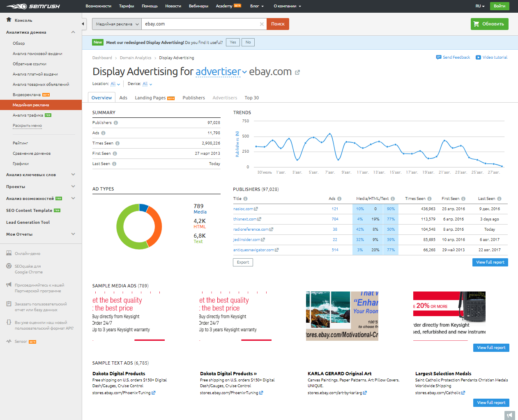Click the Send Feedback icon
Screen dimensions: 518x420
439,57
